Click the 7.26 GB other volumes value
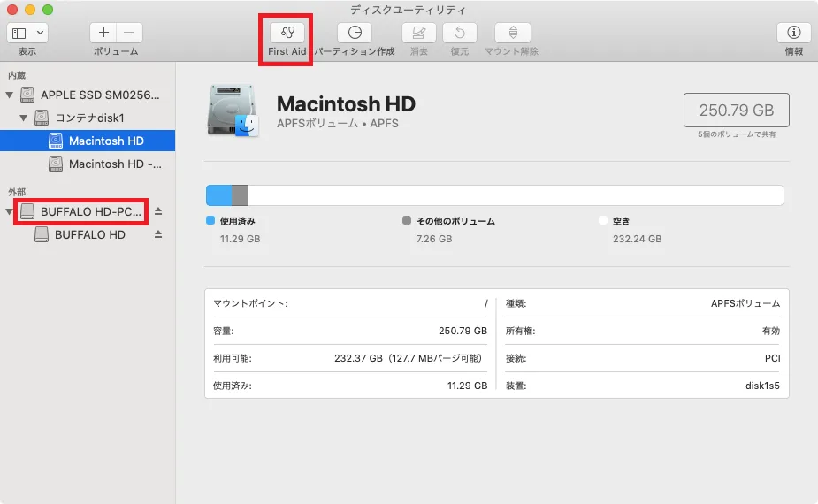 [434, 239]
